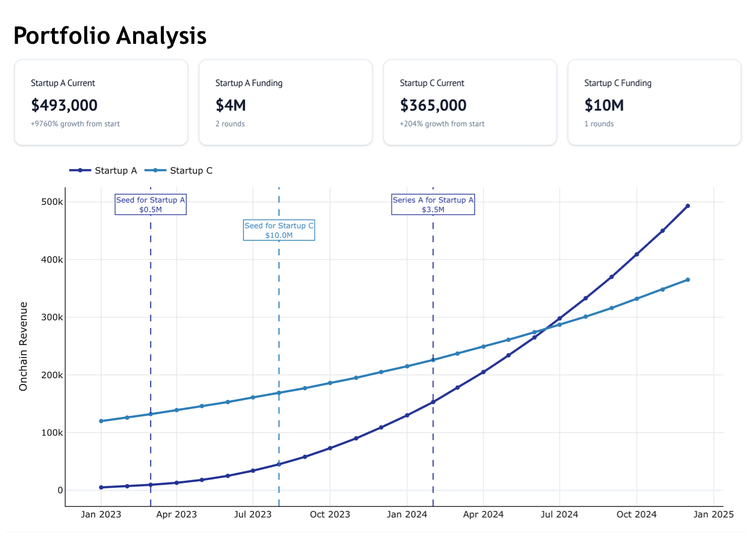756x544 pixels.
Task: Toggle Startup C series in legend
Action: [179, 171]
